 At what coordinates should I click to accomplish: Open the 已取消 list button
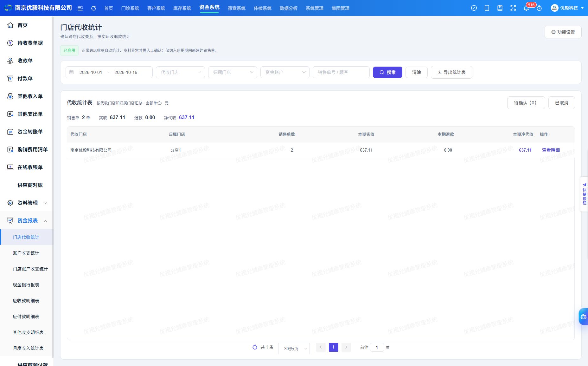click(561, 103)
